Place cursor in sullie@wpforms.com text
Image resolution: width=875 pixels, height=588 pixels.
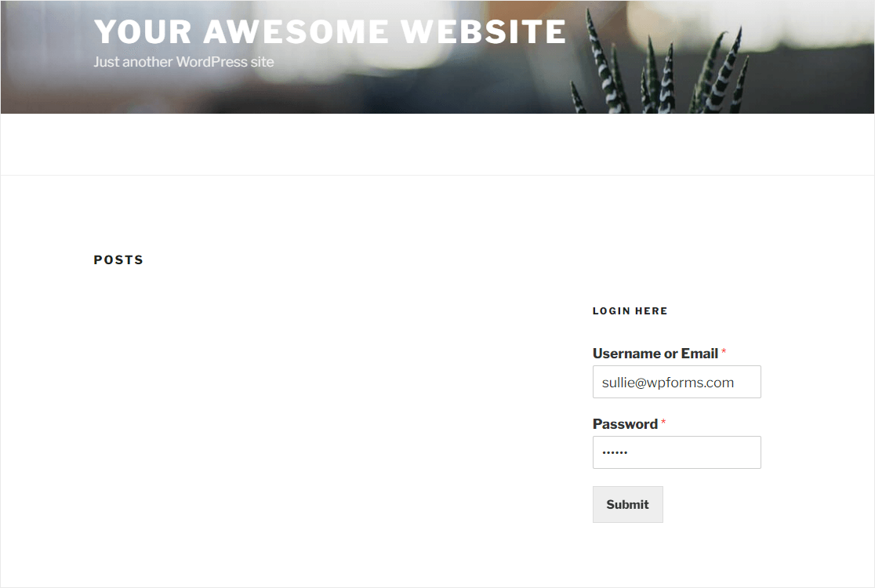pyautogui.click(x=667, y=383)
